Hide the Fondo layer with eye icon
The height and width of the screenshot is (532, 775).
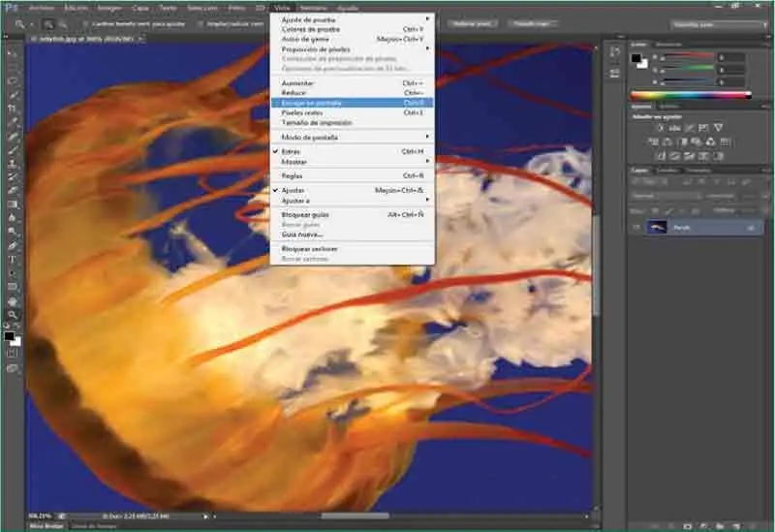[x=635, y=228]
